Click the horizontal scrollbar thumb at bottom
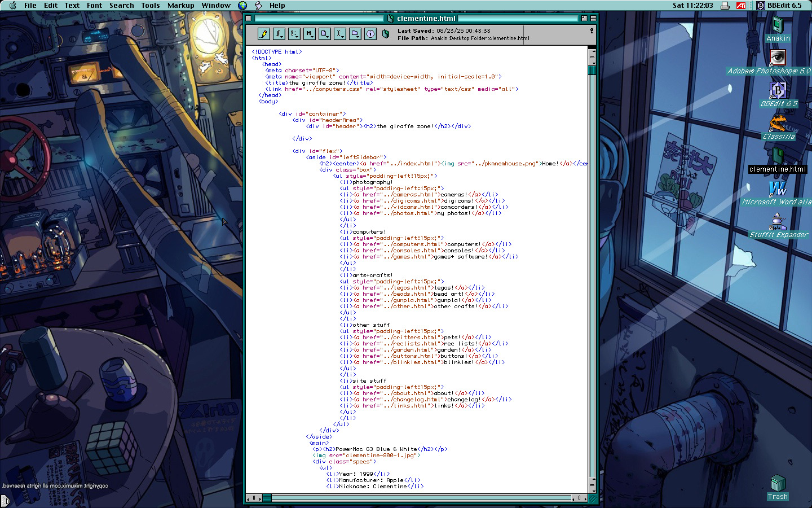Screen dimensions: 812x508 click(267, 498)
